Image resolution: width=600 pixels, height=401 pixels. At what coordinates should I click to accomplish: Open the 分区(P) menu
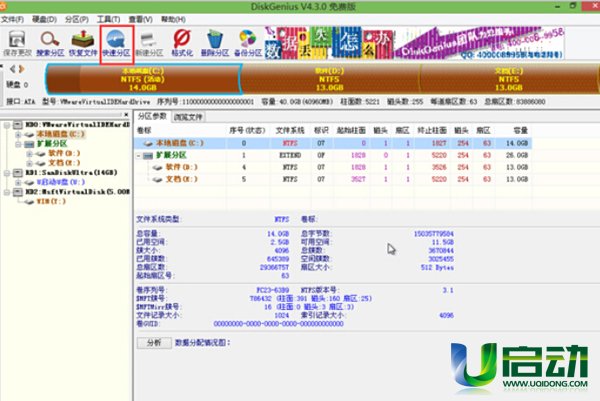pyautogui.click(x=77, y=19)
